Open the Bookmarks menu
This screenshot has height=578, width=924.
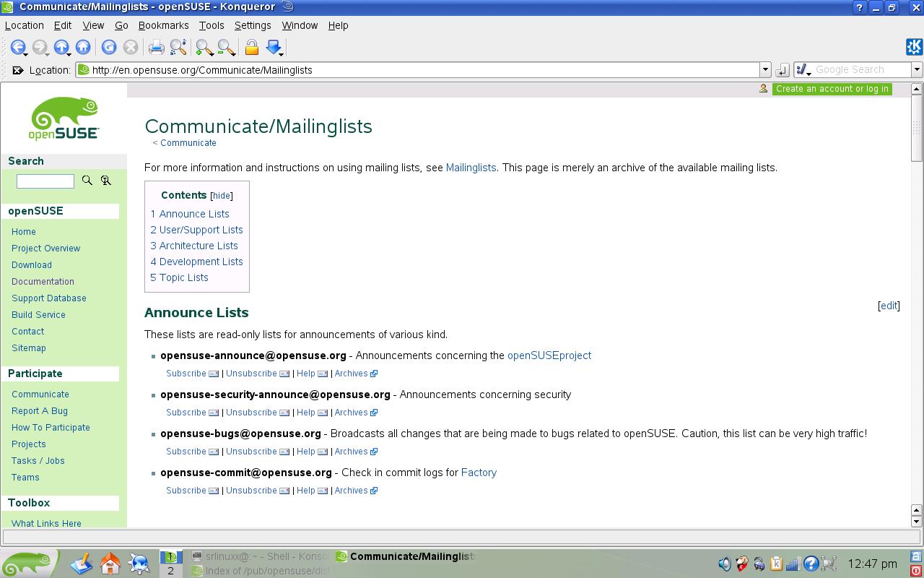coord(163,25)
